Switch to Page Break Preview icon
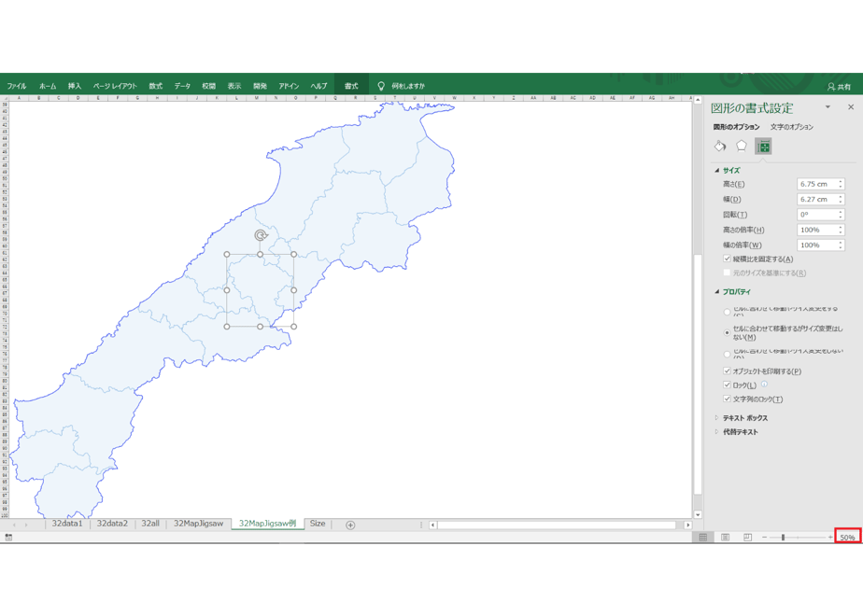The width and height of the screenshot is (863, 616). click(747, 538)
